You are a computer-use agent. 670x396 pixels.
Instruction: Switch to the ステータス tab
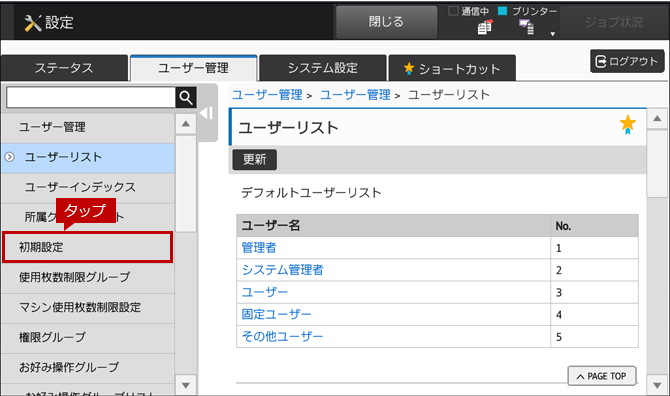click(x=64, y=67)
